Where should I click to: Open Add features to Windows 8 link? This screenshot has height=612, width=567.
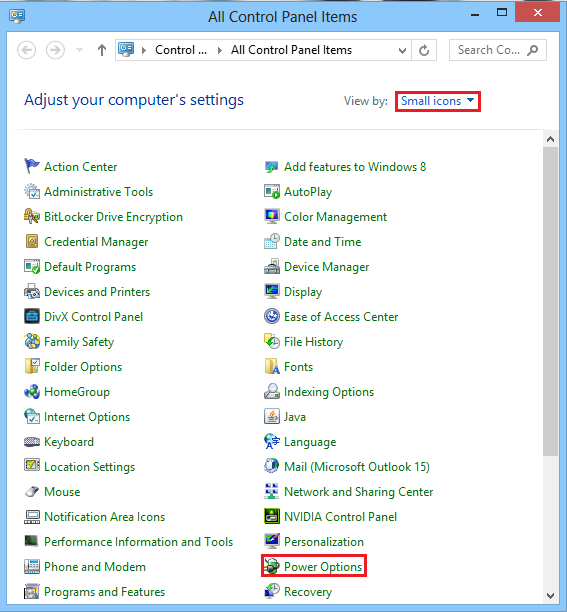(x=355, y=167)
